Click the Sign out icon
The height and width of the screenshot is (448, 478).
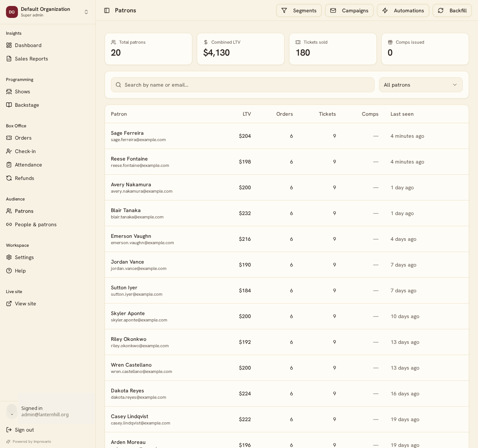9,430
